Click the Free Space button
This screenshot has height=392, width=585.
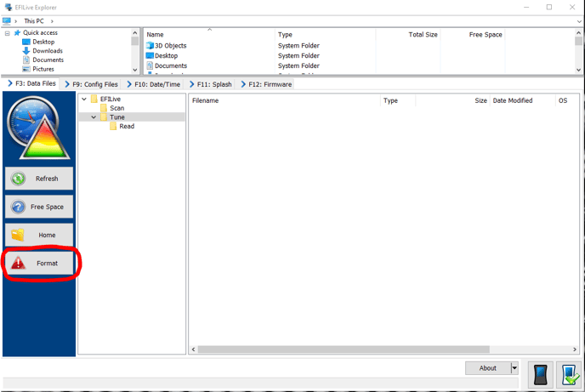point(39,207)
